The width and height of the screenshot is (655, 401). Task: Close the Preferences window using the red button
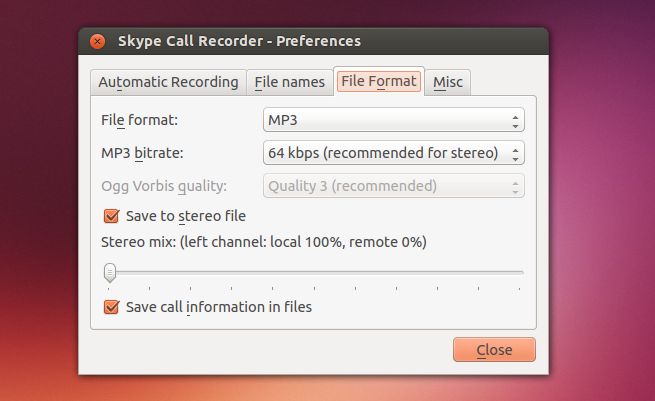pos(97,41)
